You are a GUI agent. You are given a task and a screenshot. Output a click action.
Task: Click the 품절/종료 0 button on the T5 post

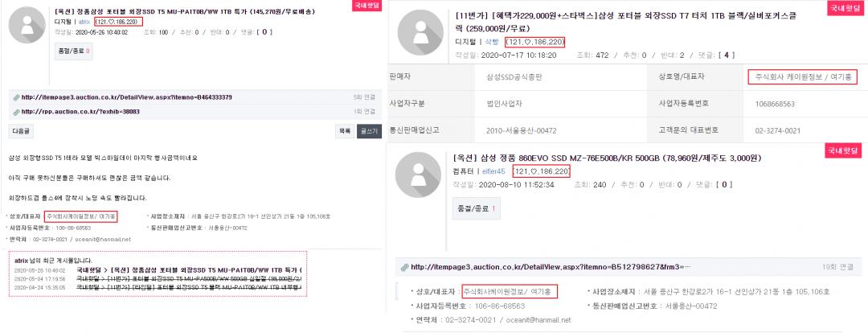coord(74,51)
